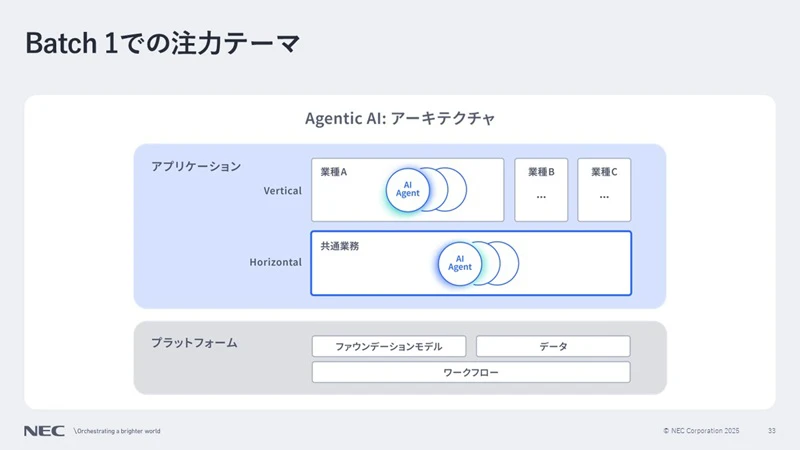Click the AI Agent circle in 共通業務
The width and height of the screenshot is (800, 450).
pyautogui.click(x=460, y=263)
